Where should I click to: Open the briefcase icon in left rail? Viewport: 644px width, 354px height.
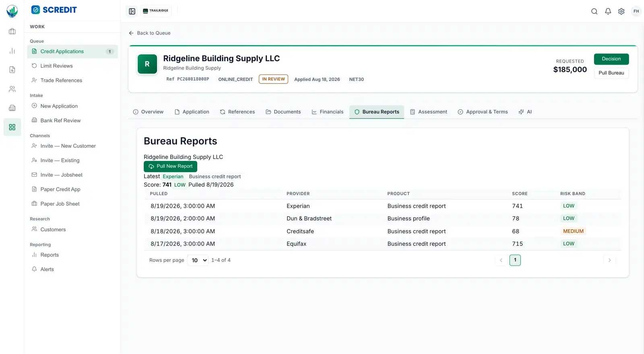click(12, 31)
